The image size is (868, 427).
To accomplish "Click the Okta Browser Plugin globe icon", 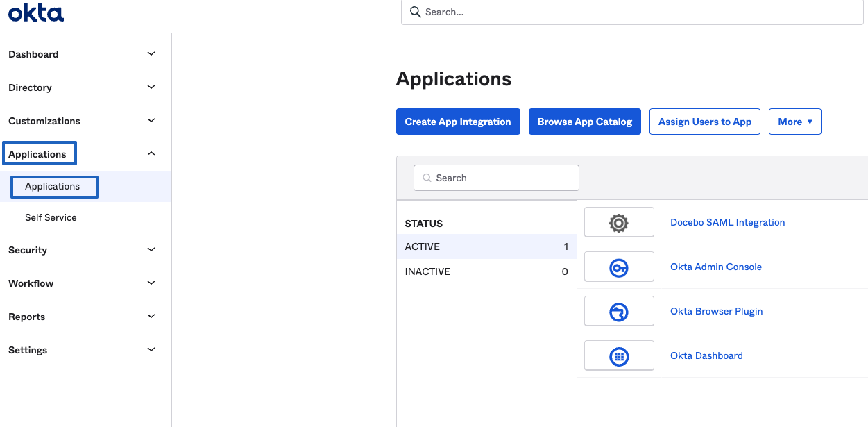I will click(x=618, y=310).
